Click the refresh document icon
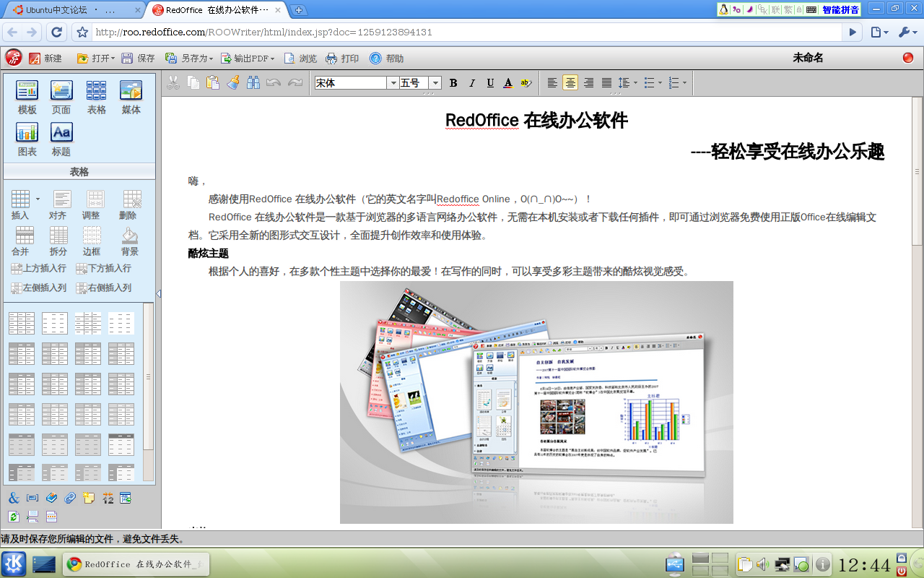 (14, 517)
